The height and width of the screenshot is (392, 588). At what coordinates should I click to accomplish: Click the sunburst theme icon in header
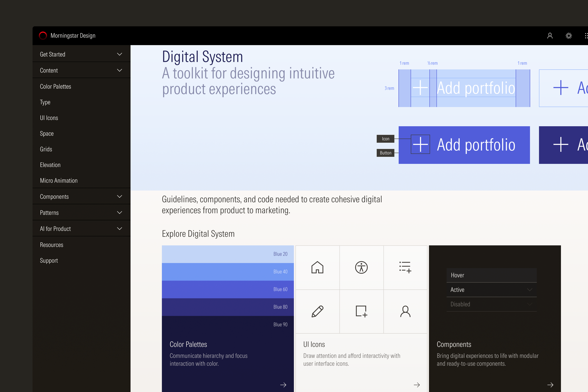[568, 36]
